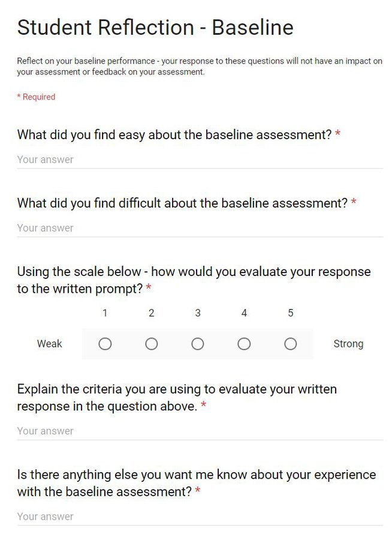This screenshot has width=392, height=540.
Task: Click the number 1 scale header
Action: (105, 313)
